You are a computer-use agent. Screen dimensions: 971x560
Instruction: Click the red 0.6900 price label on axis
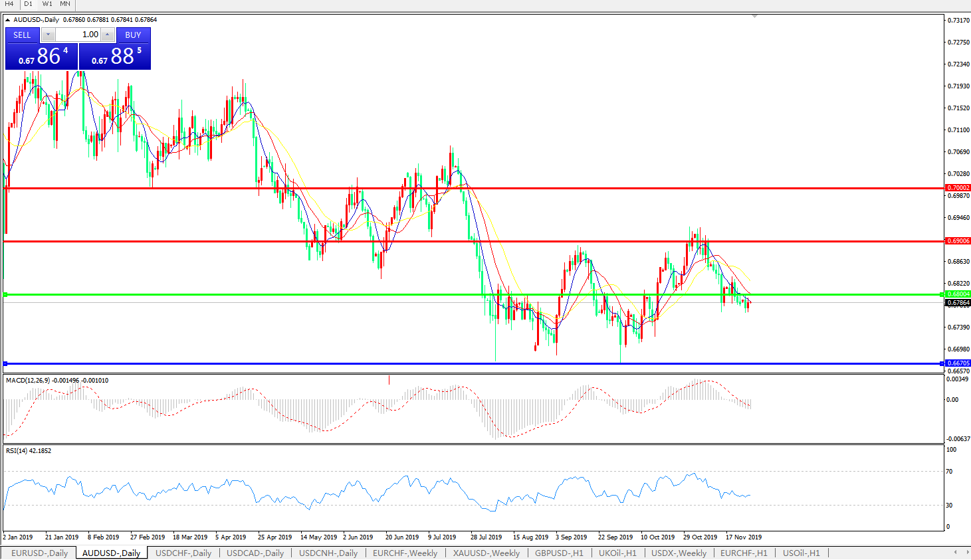click(958, 241)
